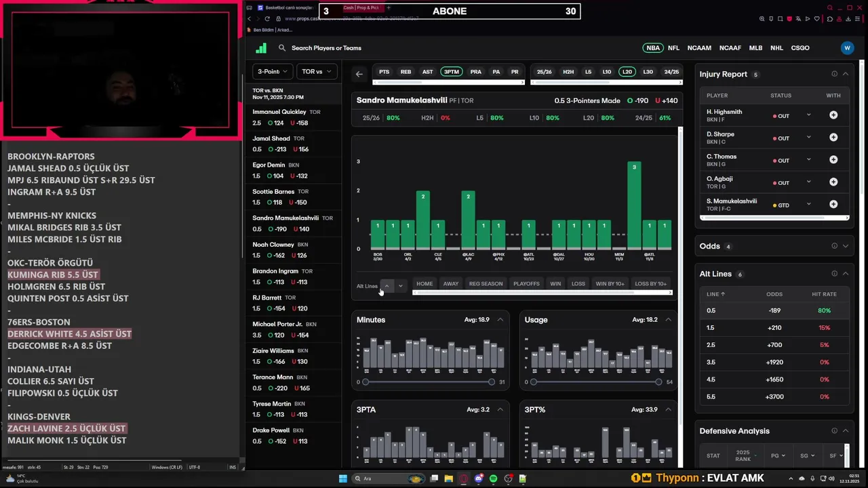Toggle the HOME split filter
The image size is (868, 488).
coord(425,284)
